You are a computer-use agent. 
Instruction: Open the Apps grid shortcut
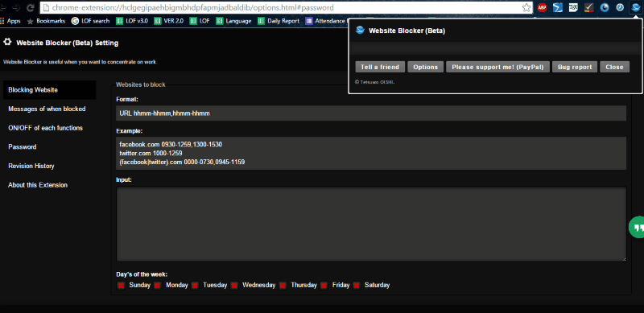(10, 21)
